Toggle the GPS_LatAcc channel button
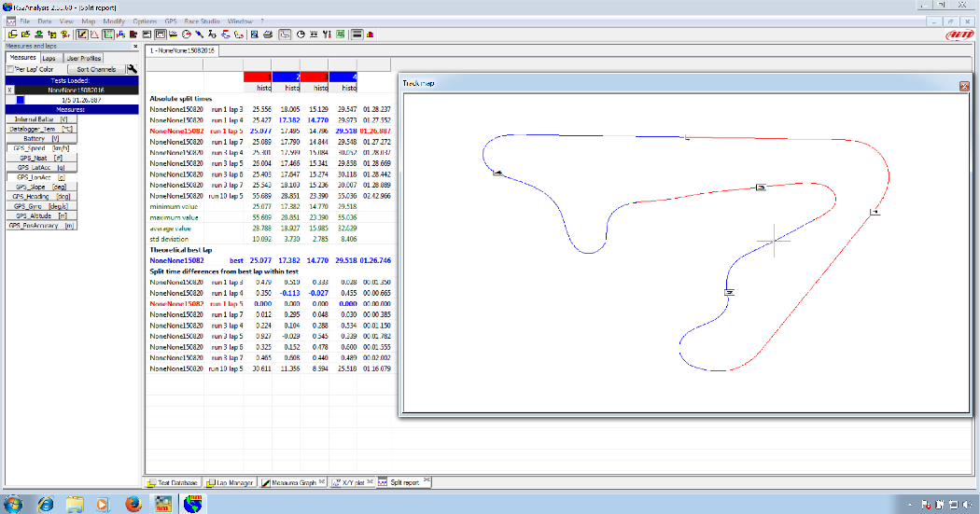This screenshot has height=514, width=980. 41,167
